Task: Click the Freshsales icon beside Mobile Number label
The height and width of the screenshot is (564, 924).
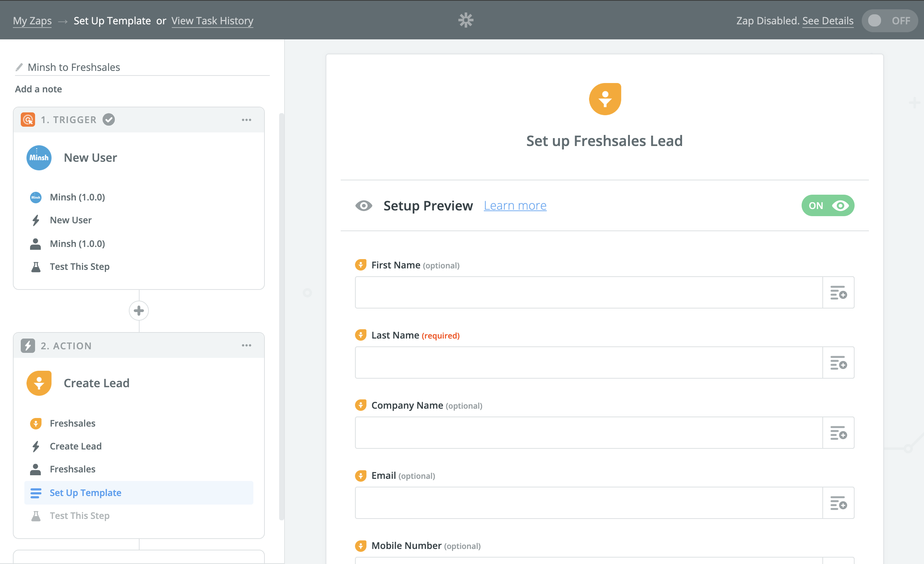Action: 360,546
